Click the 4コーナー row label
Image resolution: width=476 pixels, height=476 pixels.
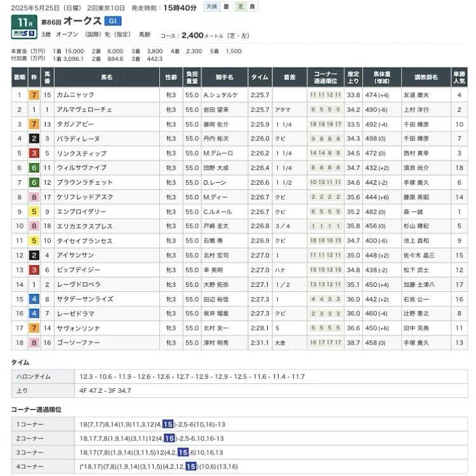30,466
